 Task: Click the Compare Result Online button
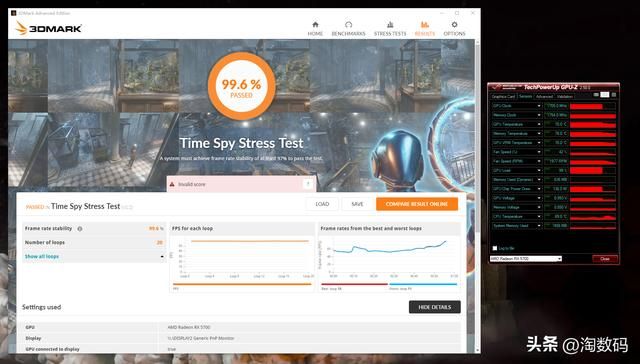click(x=417, y=204)
